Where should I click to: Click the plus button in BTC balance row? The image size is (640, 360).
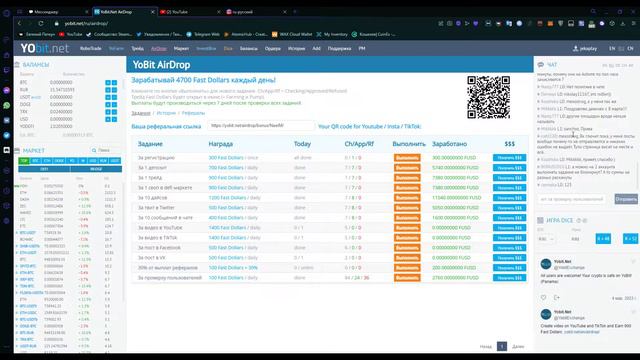(x=108, y=82)
